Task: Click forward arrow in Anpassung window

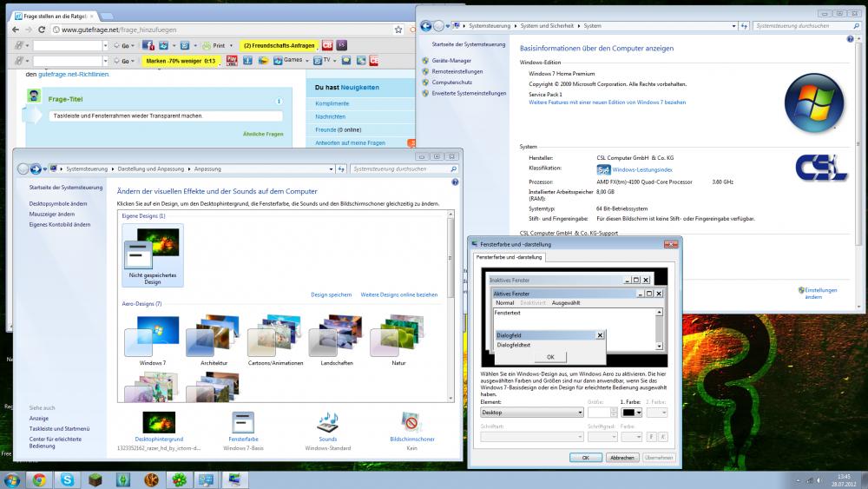Action: pyautogui.click(x=36, y=169)
